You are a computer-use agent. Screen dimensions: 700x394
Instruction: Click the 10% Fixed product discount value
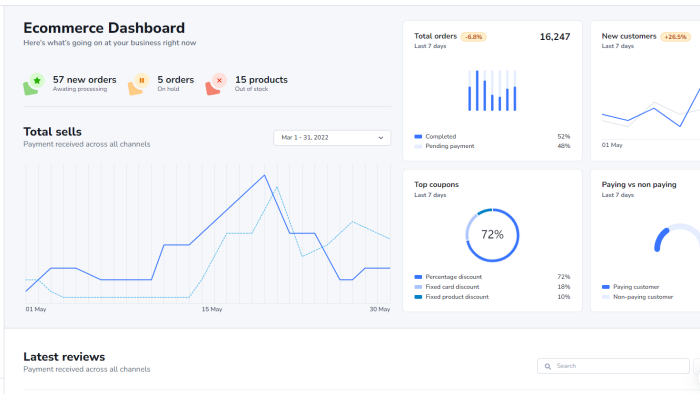pos(564,297)
